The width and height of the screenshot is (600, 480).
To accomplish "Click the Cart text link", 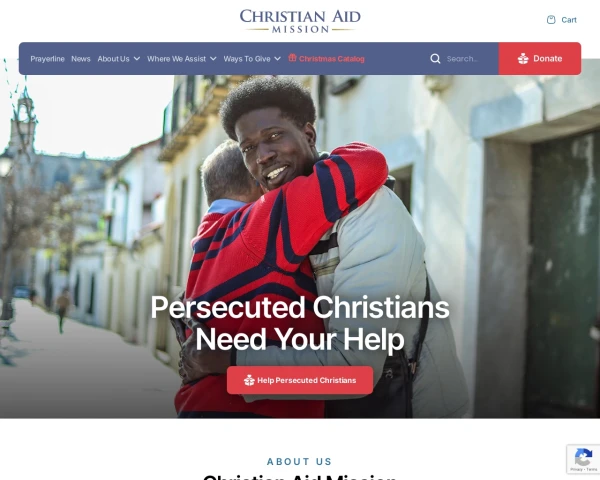I will 569,20.
